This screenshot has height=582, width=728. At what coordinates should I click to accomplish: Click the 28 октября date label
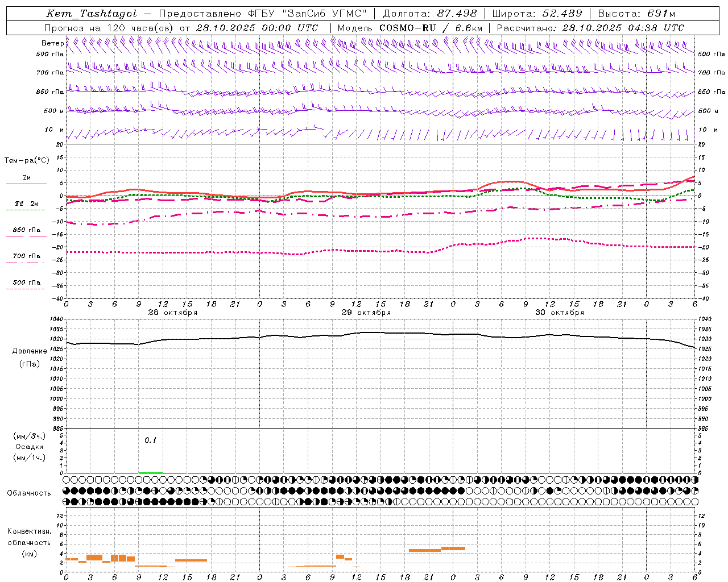coord(173,313)
